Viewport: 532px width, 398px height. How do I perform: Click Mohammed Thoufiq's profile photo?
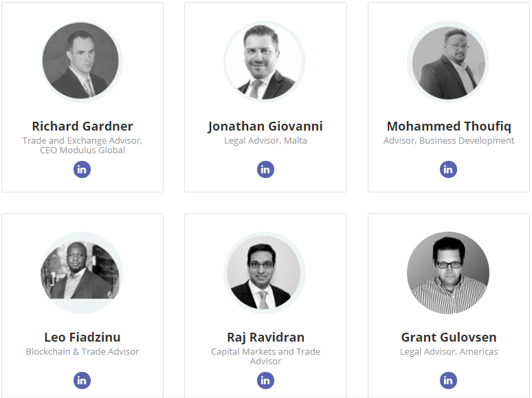(448, 62)
